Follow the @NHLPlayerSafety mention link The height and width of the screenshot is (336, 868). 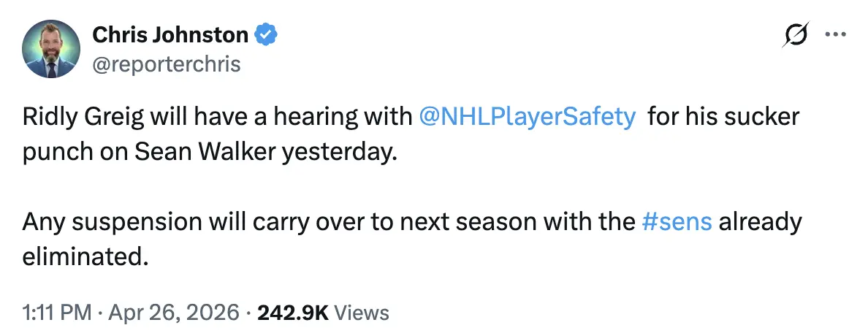[528, 117]
